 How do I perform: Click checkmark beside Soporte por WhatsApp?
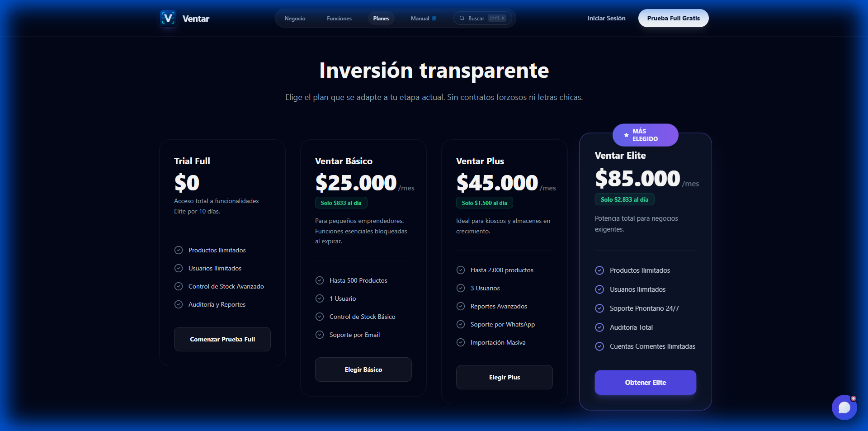[x=461, y=324]
